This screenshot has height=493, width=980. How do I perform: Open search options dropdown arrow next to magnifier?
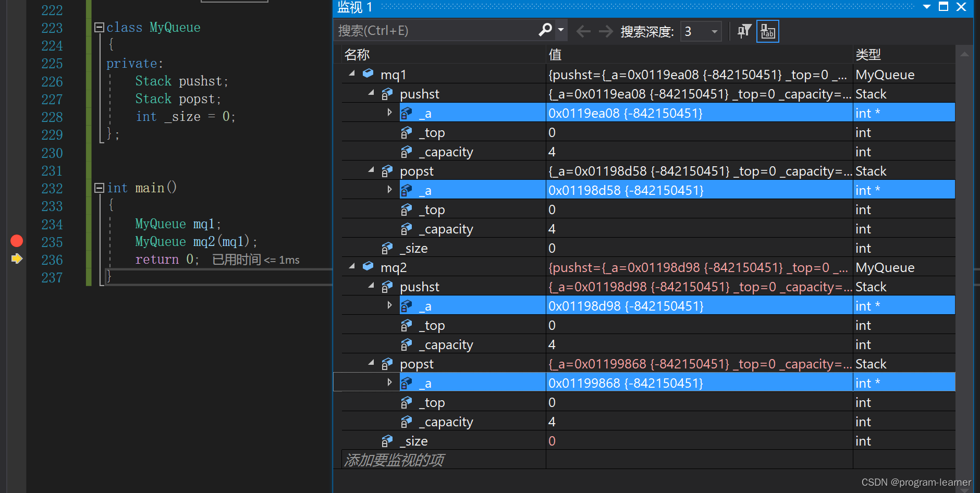click(x=561, y=30)
